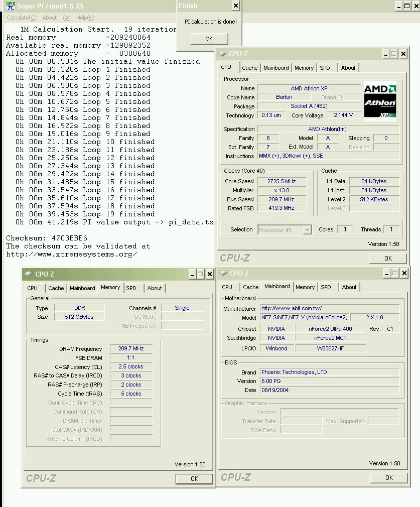Click the LPCIO value W83627HF

(331, 348)
